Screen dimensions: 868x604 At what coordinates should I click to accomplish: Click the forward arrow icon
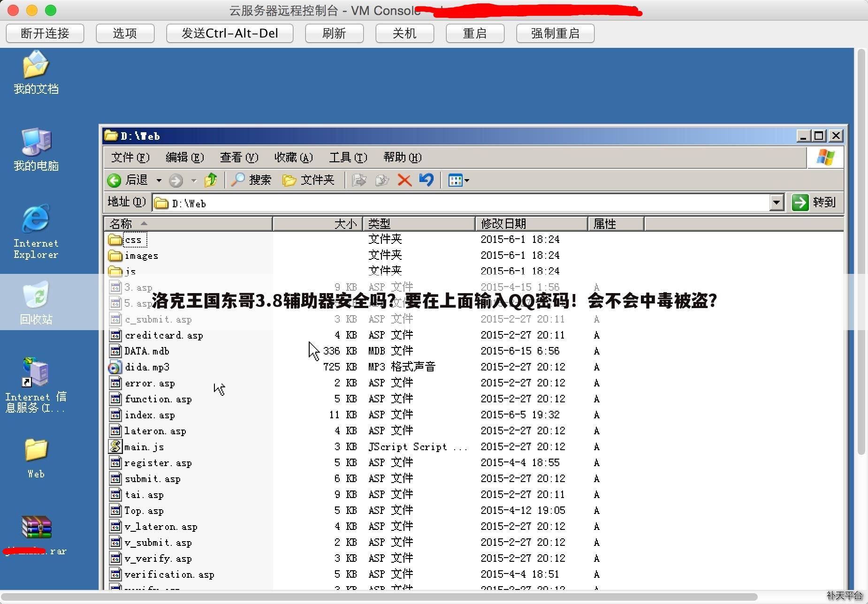point(176,180)
